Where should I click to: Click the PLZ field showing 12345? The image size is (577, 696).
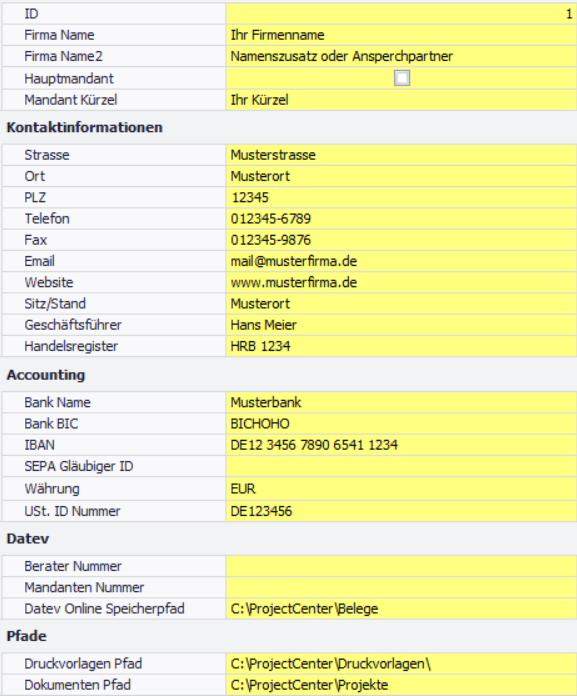401,198
